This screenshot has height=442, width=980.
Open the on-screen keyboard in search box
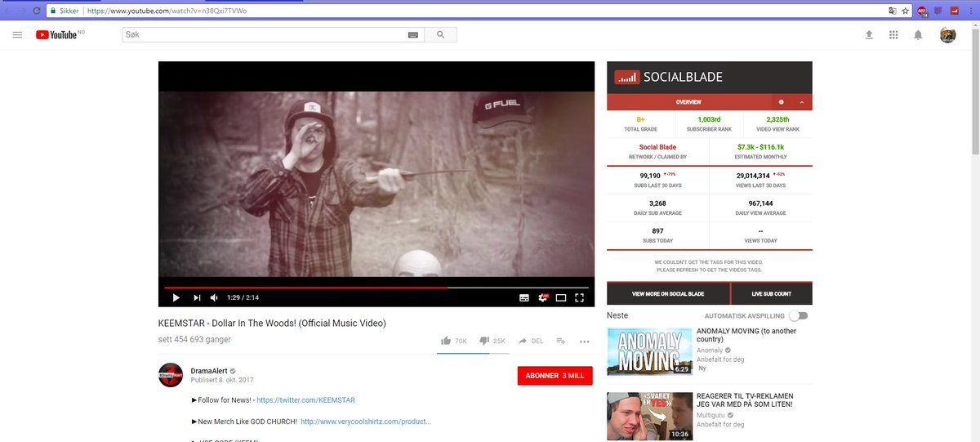[x=412, y=35]
